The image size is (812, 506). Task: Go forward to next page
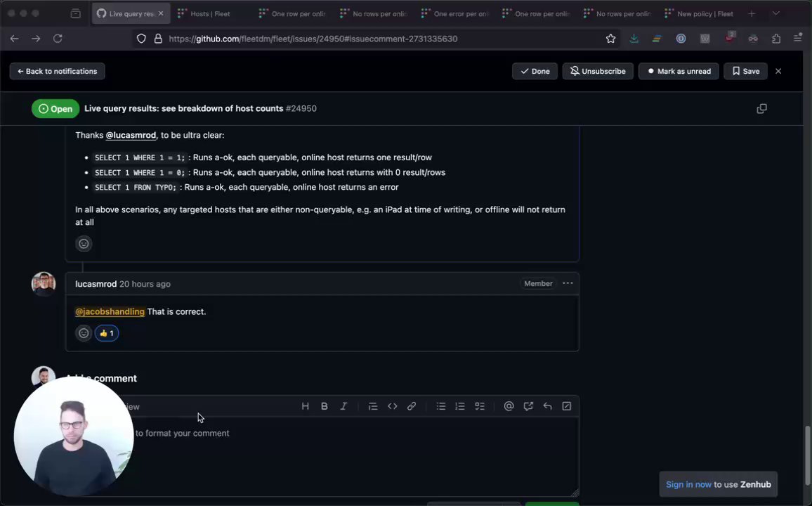tap(36, 39)
